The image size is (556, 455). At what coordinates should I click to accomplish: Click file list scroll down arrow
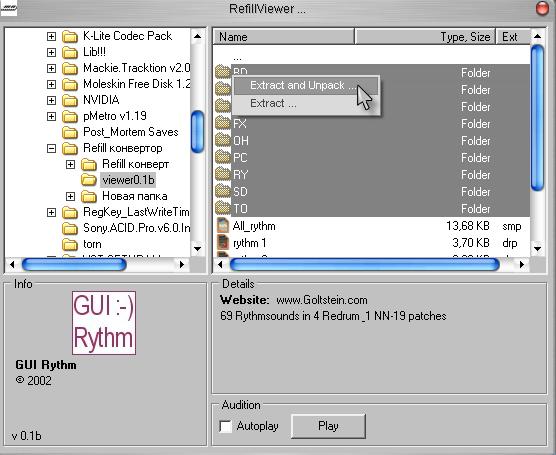pos(538,249)
